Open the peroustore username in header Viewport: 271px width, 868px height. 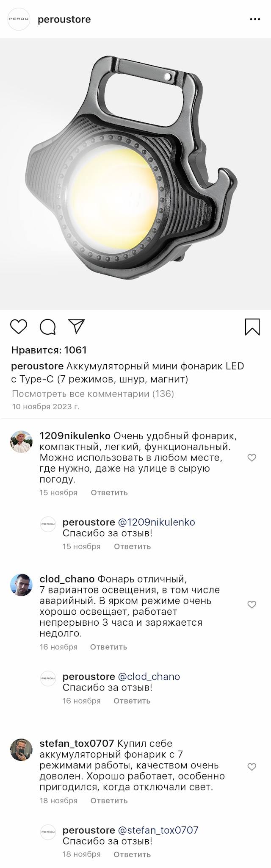click(x=64, y=19)
